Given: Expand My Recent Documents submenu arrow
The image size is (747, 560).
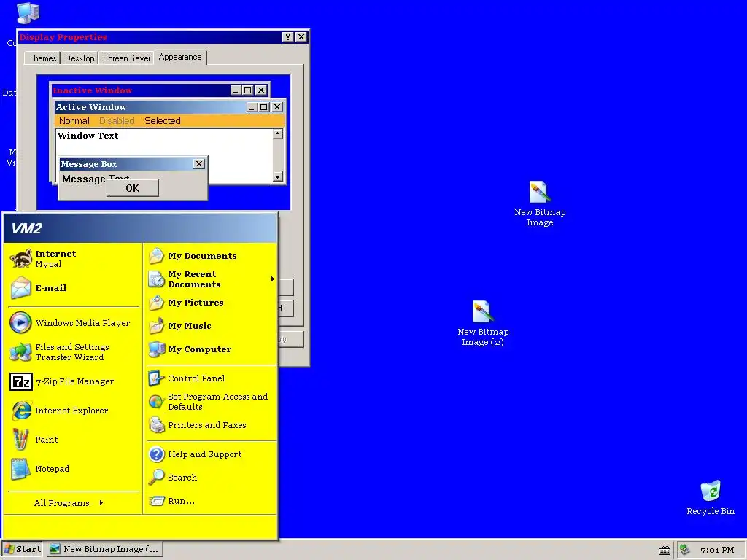Looking at the screenshot, I should point(273,279).
